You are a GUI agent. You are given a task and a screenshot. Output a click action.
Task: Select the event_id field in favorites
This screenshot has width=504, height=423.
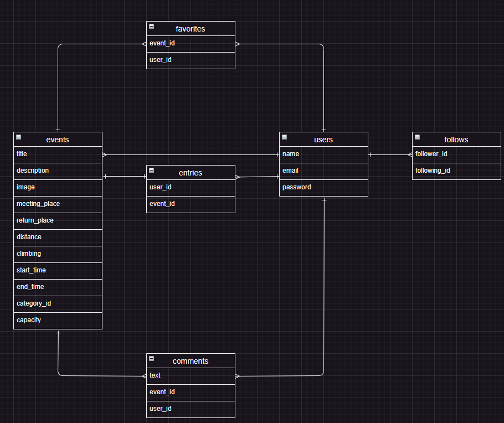pyautogui.click(x=191, y=43)
